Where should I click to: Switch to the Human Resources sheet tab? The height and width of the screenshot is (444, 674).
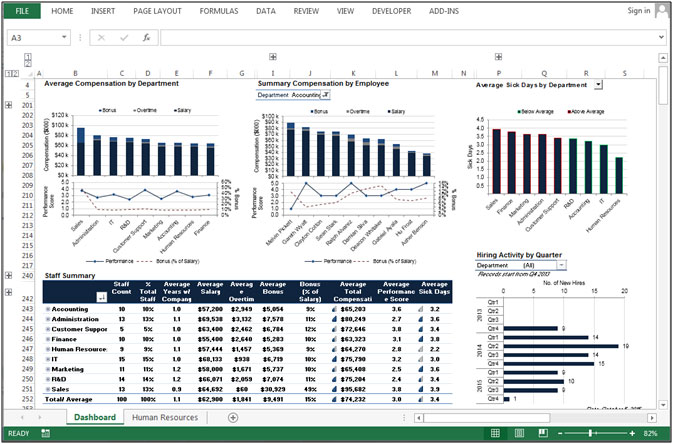(165, 417)
